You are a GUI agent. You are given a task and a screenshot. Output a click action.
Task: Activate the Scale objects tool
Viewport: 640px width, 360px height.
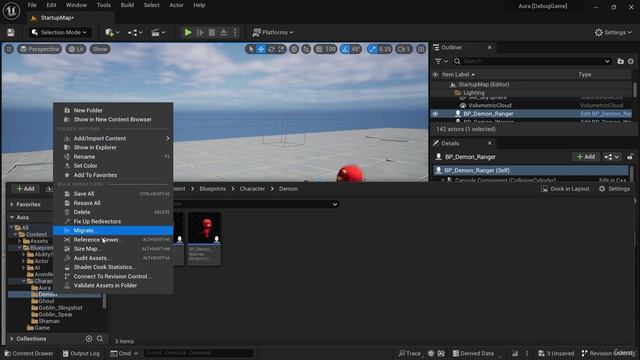pos(281,49)
